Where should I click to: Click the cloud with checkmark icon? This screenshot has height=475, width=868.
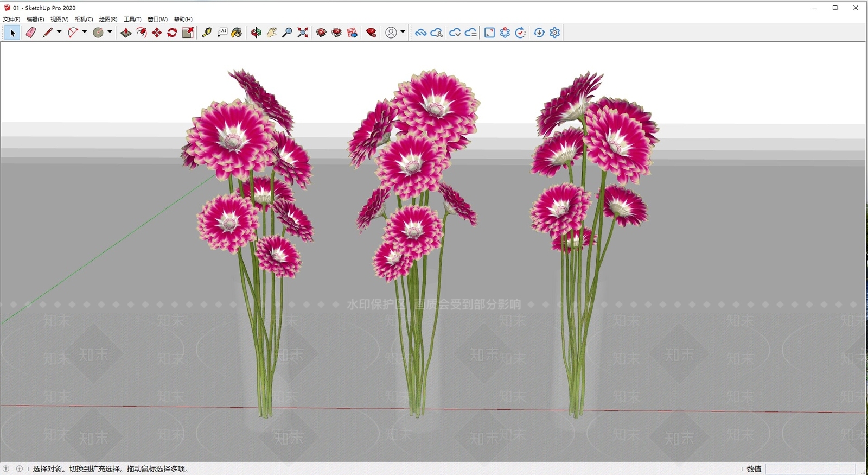455,33
